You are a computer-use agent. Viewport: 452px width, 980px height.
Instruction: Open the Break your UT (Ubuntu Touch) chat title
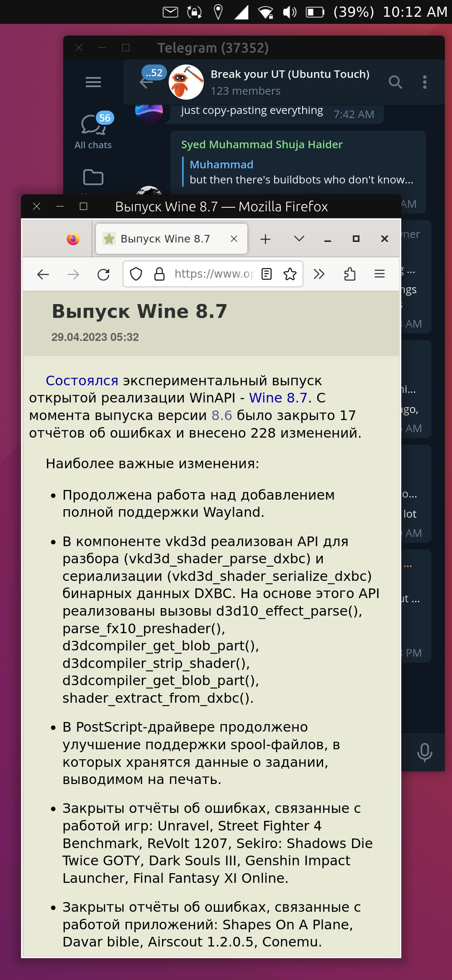290,74
